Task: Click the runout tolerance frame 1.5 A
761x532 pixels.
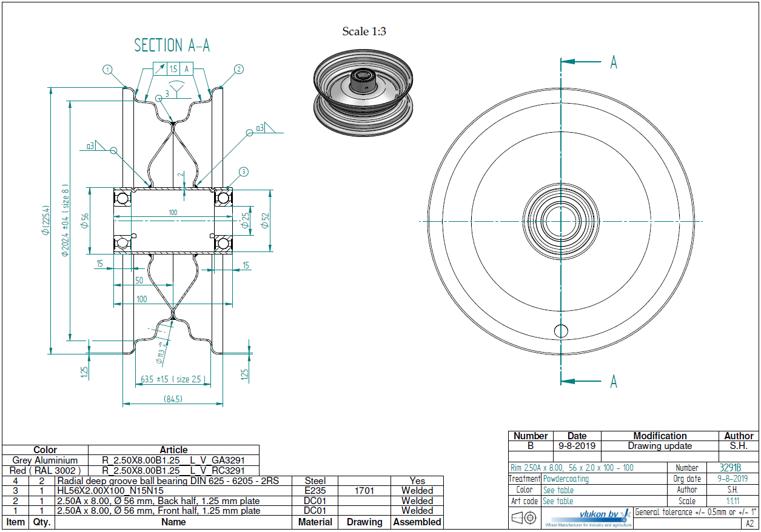Action: (173, 70)
